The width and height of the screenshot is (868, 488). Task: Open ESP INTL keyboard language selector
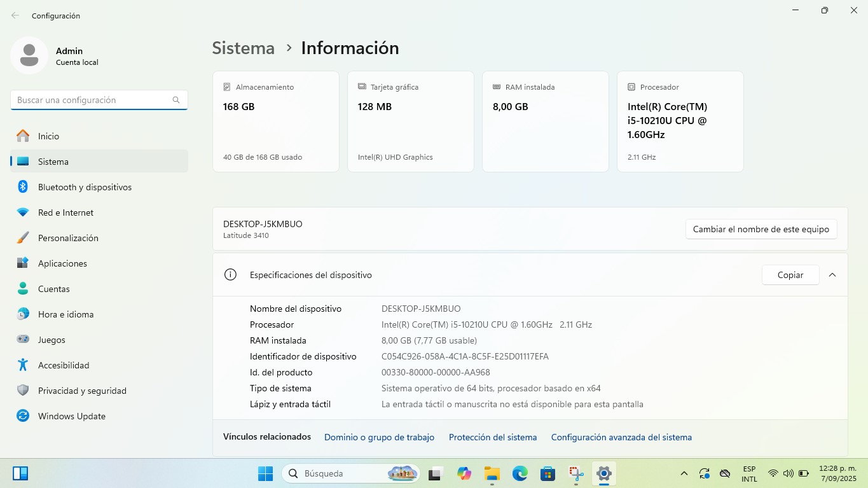[749, 473]
